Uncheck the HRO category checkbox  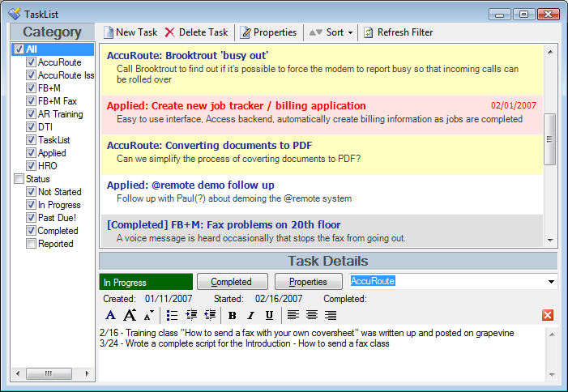(x=31, y=166)
